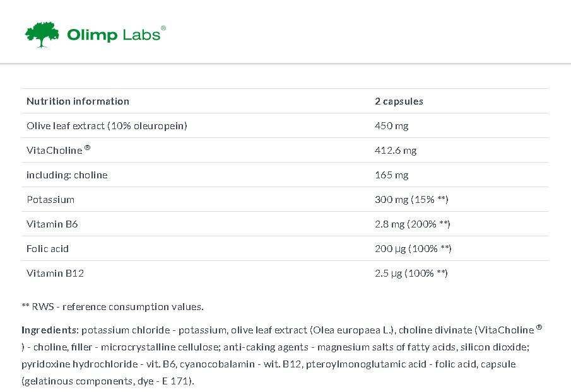
Task: Click the Nutrition information table header
Action: tap(78, 101)
